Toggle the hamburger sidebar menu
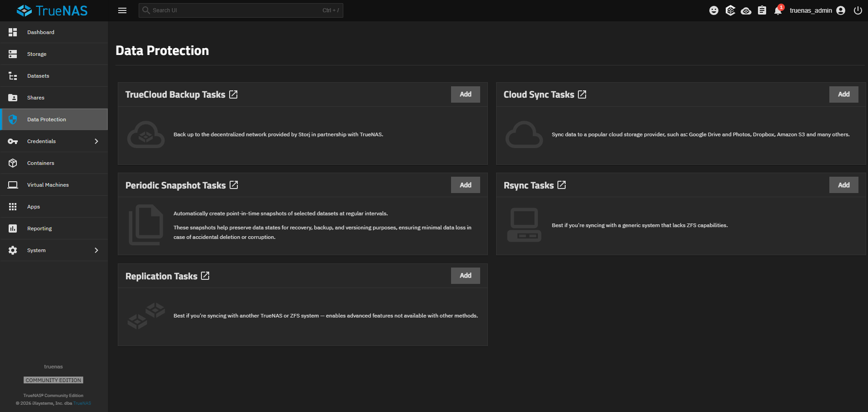This screenshot has width=868, height=412. pos(122,10)
